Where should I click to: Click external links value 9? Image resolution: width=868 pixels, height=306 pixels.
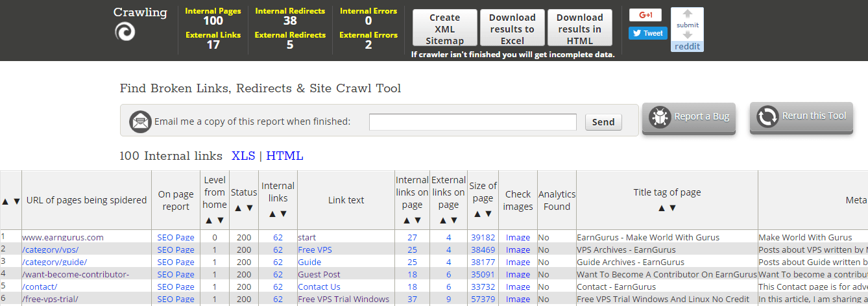[x=448, y=300]
